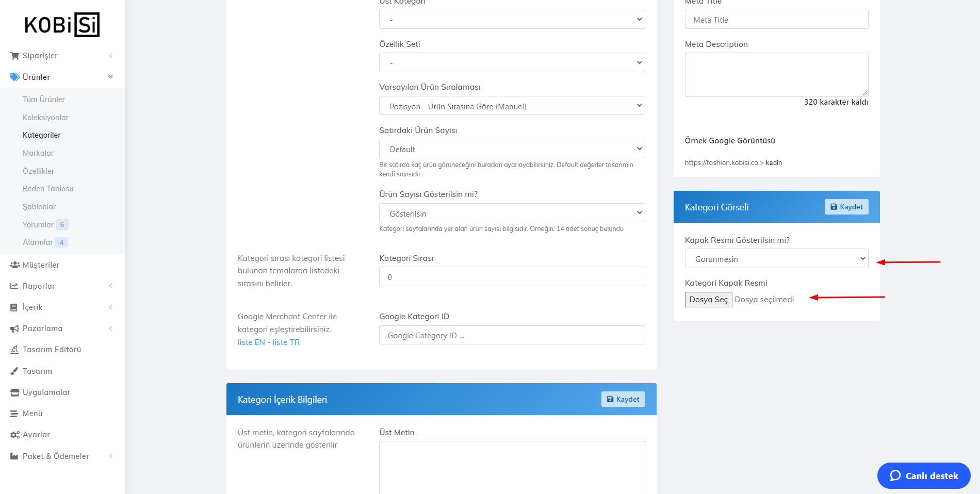Click the Dosya Seç file button
Viewport: 980px width, 494px height.
(708, 300)
